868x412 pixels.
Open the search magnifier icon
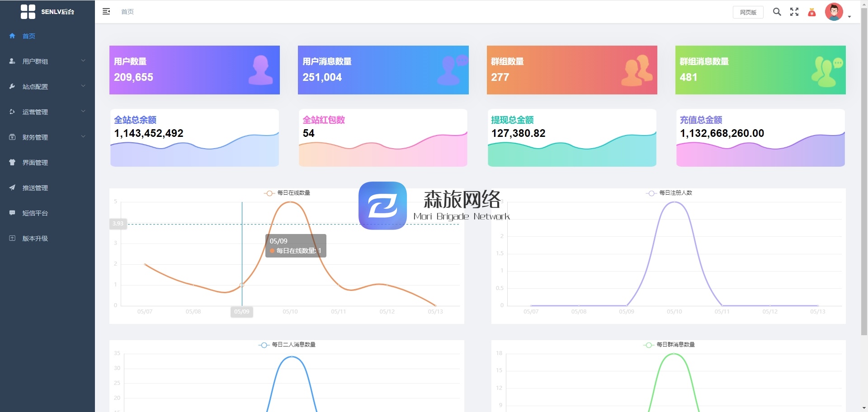(x=777, y=12)
